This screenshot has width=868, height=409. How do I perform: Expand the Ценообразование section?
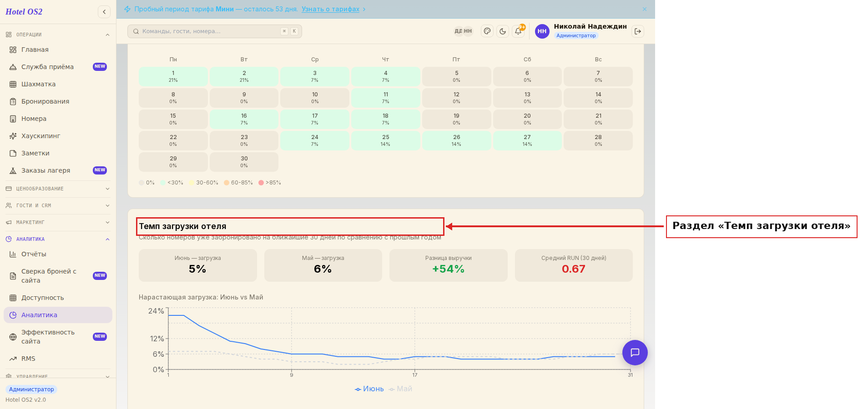[58, 189]
